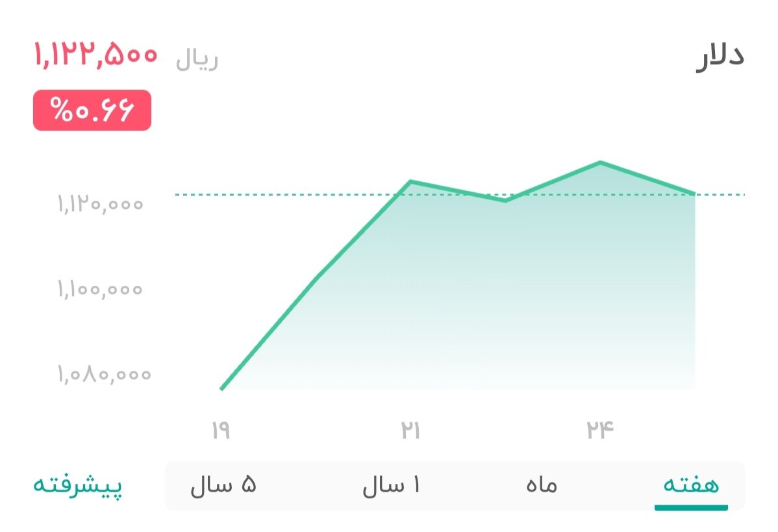The height and width of the screenshot is (532, 778).
Task: Select the 19 label on the x-axis
Action: coord(221,429)
